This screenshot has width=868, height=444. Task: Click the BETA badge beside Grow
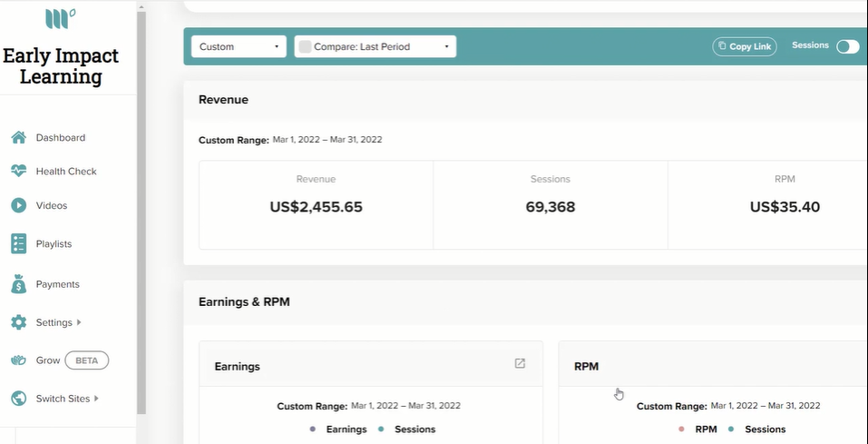(87, 360)
